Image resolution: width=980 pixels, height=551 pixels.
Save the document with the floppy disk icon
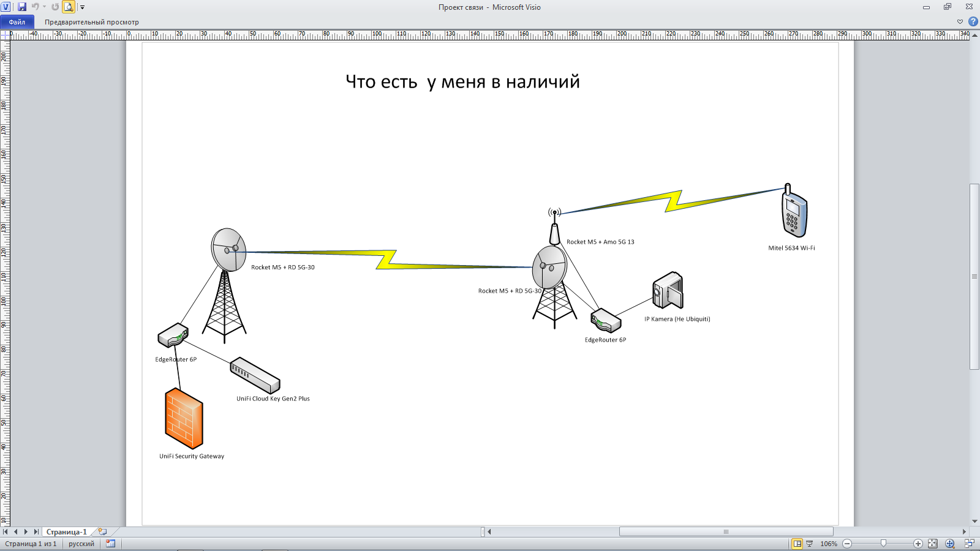coord(22,7)
